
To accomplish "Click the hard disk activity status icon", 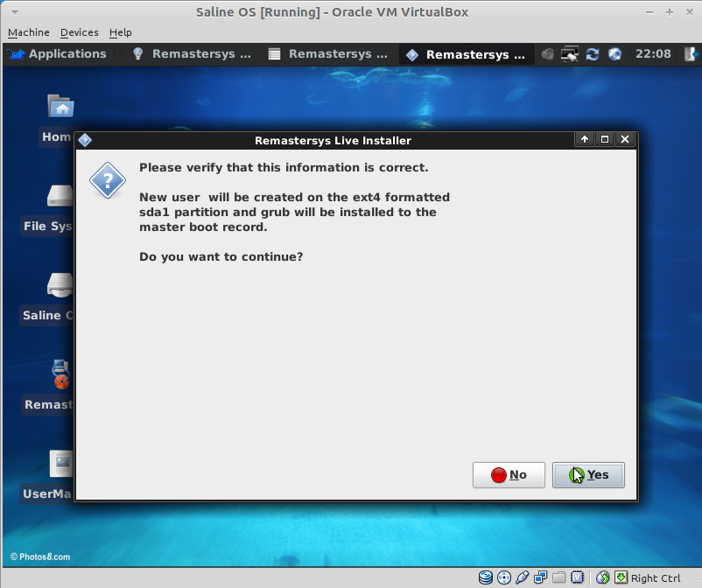I will click(486, 577).
